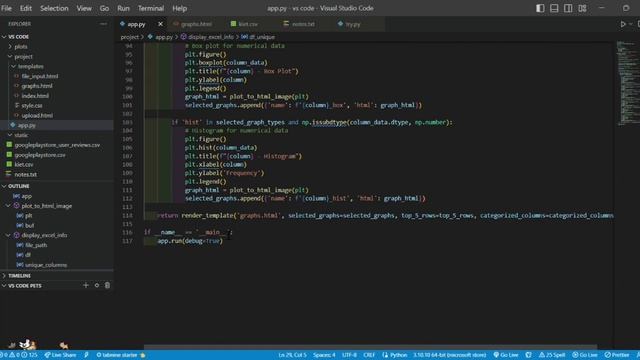Collapse the VS CODE PETS section
Image resolution: width=640 pixels, height=360 pixels.
click(x=24, y=286)
